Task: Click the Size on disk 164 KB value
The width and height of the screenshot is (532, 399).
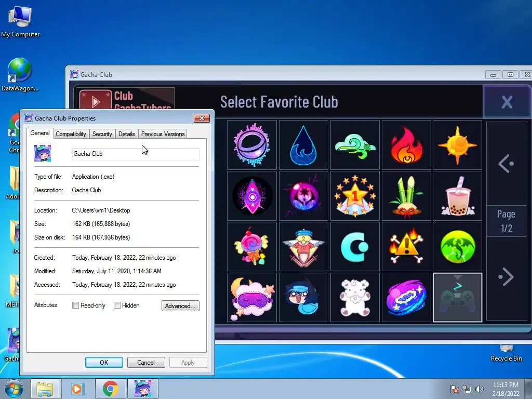Action: (x=101, y=237)
